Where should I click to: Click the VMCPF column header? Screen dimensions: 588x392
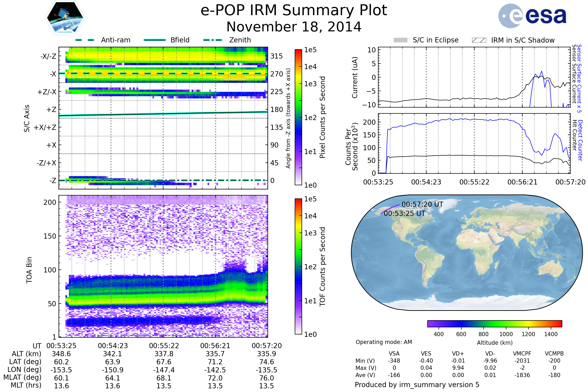(522, 354)
